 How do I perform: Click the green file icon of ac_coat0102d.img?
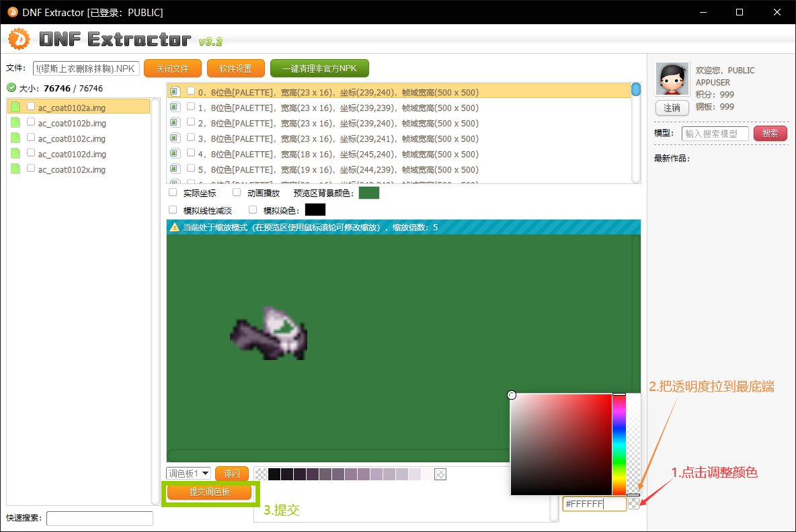[x=15, y=153]
